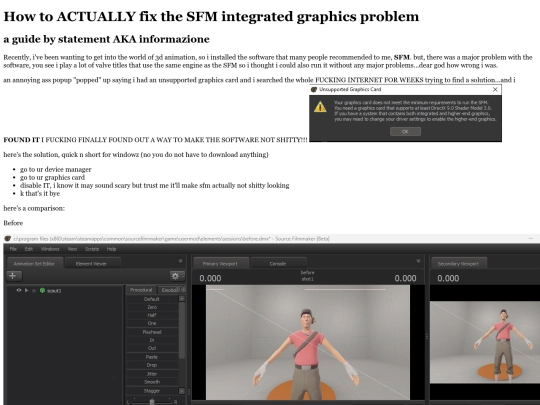Open the View menu
This screenshot has width=540, height=405.
point(72,249)
